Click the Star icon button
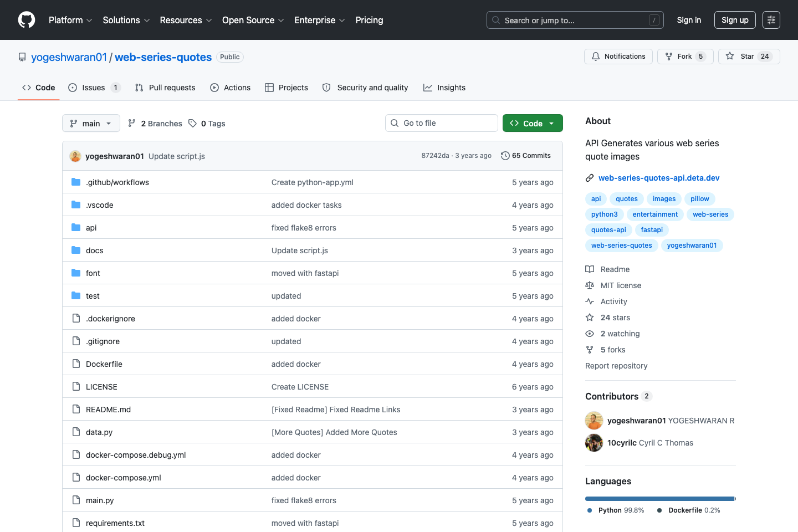Viewport: 798px width, 532px height. (x=730, y=57)
